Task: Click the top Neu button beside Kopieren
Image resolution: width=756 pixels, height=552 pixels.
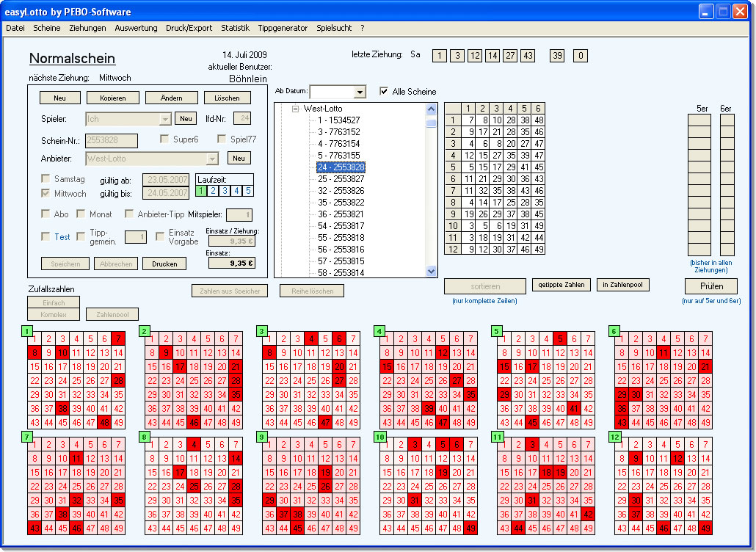Action: [x=59, y=98]
